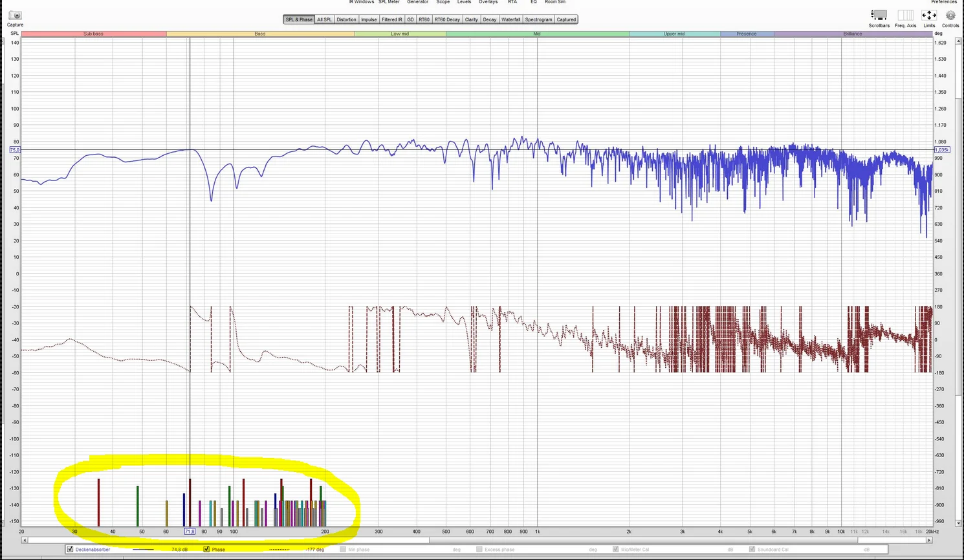The width and height of the screenshot is (964, 560).
Task: Click the Deckenabsorber blue line sample
Action: coord(143,550)
